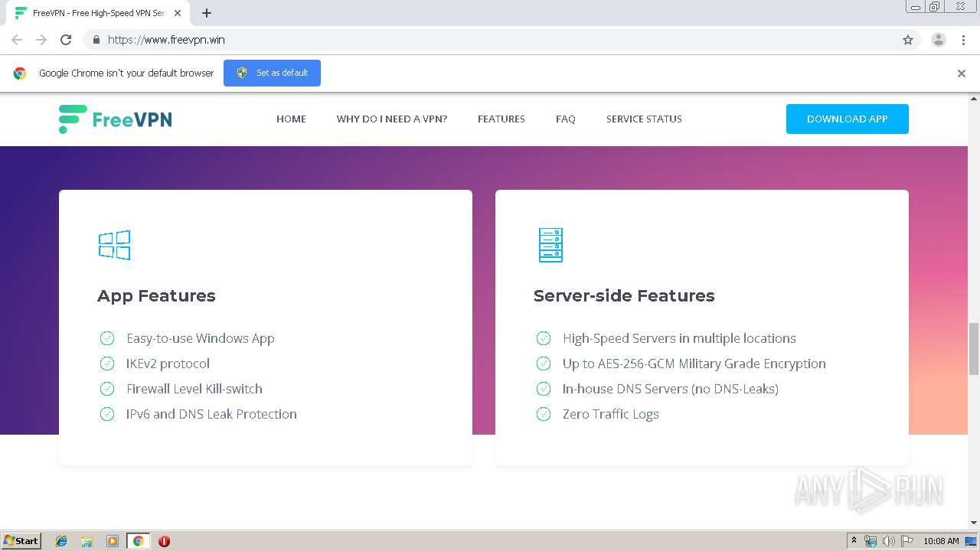The height and width of the screenshot is (551, 980).
Task: Click checkmark icon beside IKEv2 protocol
Action: click(x=107, y=364)
